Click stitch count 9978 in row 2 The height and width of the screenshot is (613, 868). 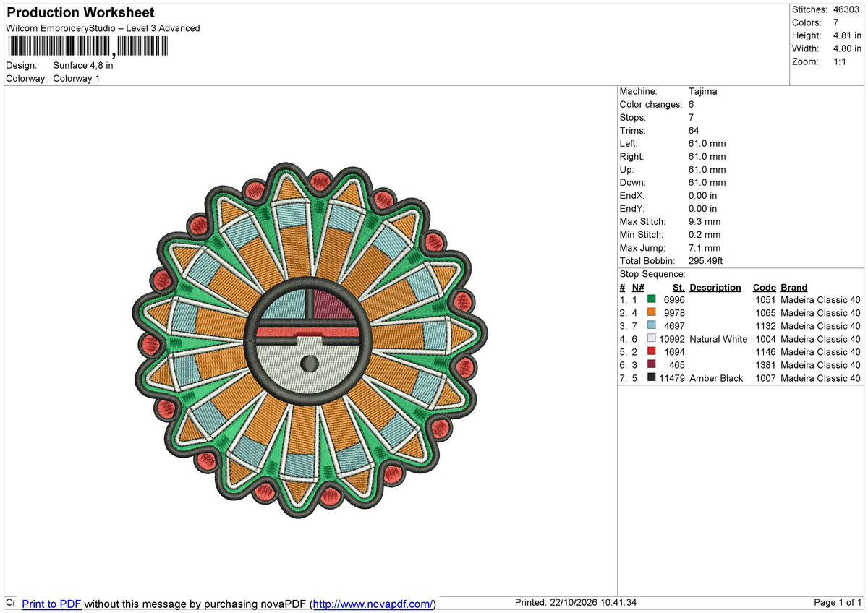coord(674,313)
